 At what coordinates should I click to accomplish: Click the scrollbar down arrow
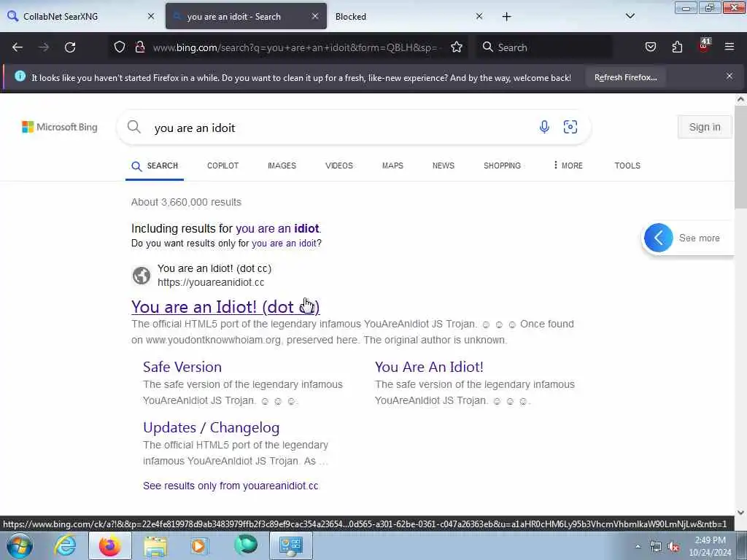pyautogui.click(x=740, y=513)
